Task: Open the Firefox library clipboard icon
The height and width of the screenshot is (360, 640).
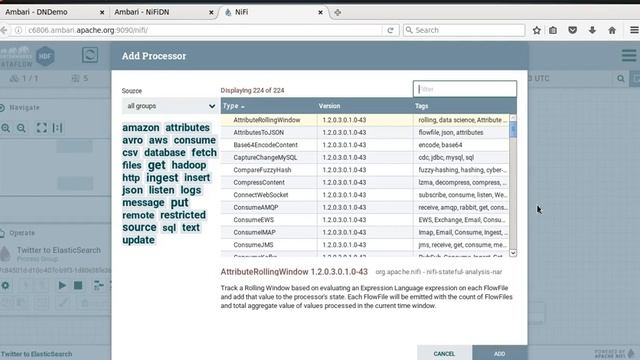Action: pos(553,30)
